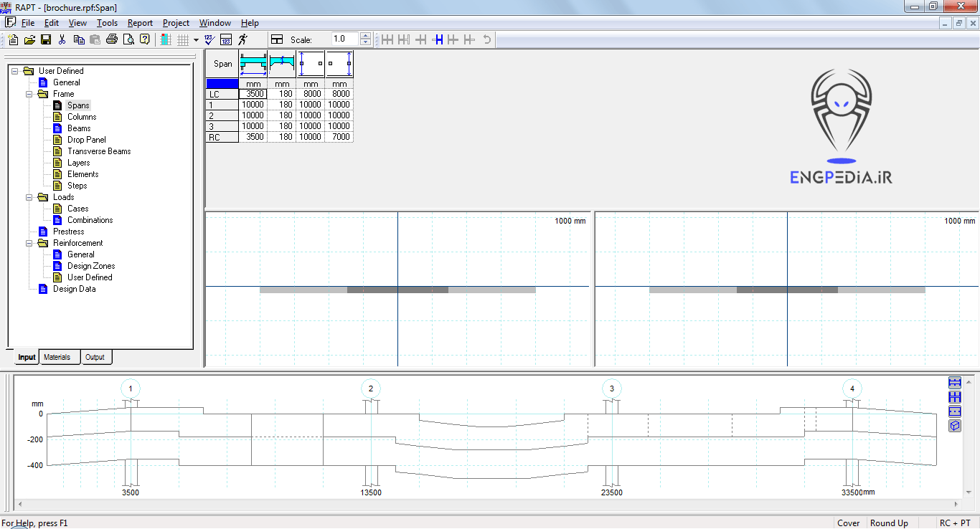Open the grid dropdown arrow in toolbar
This screenshot has width=980, height=529.
[194, 39]
